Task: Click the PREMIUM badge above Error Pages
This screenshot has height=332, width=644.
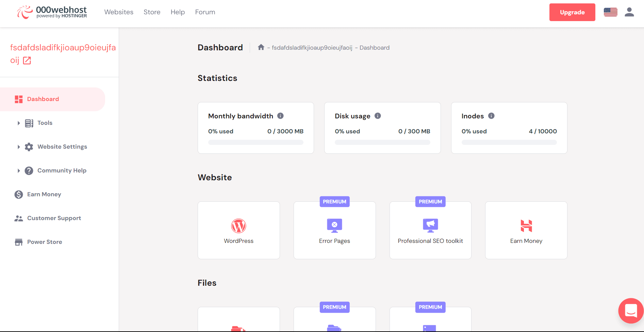Action: (x=334, y=202)
